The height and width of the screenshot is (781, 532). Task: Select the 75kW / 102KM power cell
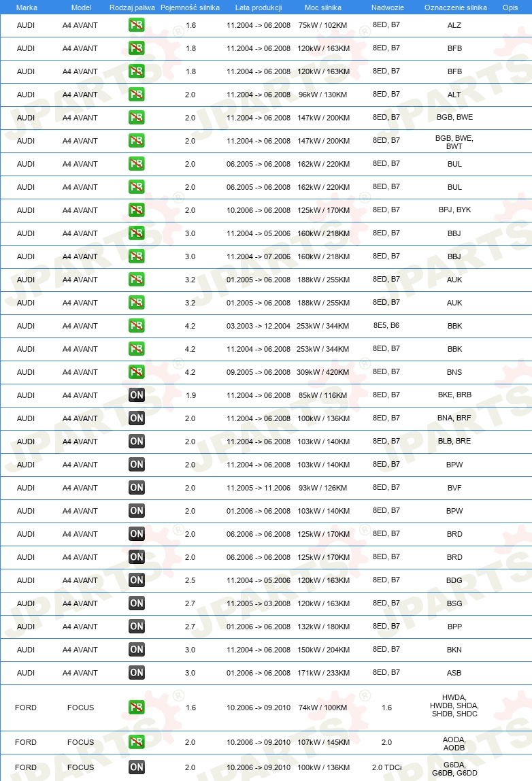pyautogui.click(x=322, y=25)
